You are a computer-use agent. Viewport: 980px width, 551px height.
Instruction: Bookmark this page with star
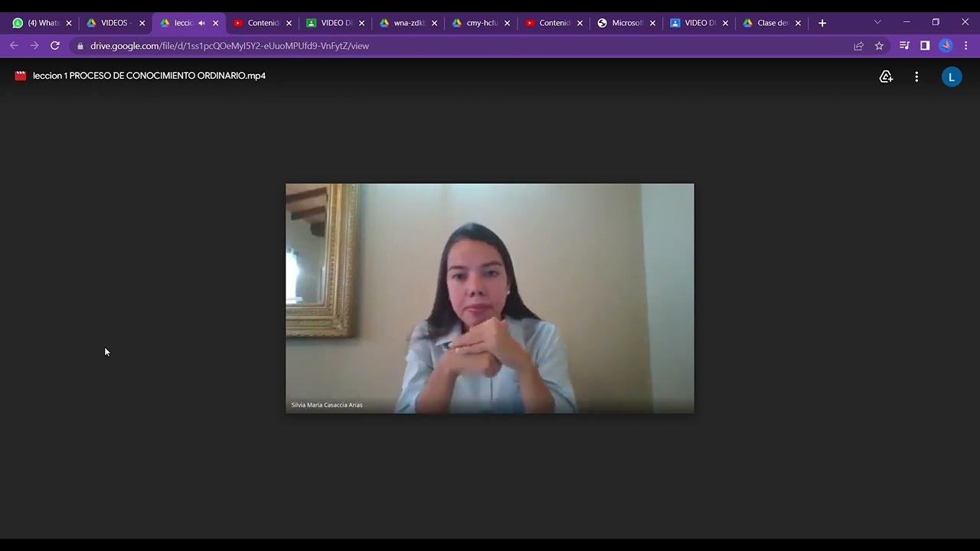click(879, 46)
